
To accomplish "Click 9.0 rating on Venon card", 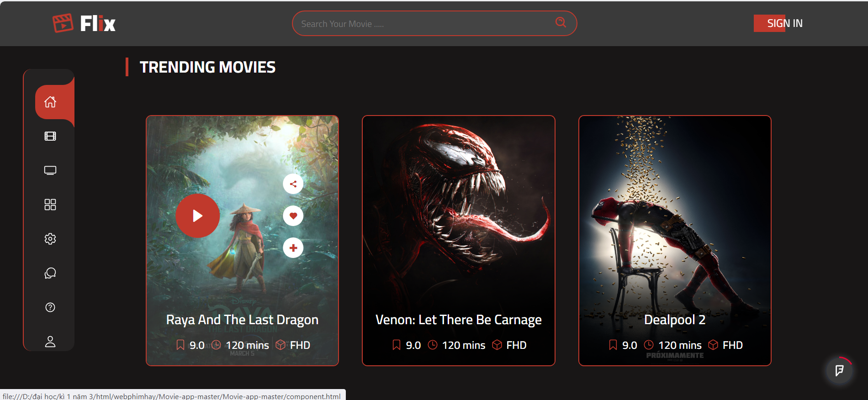I will (413, 345).
